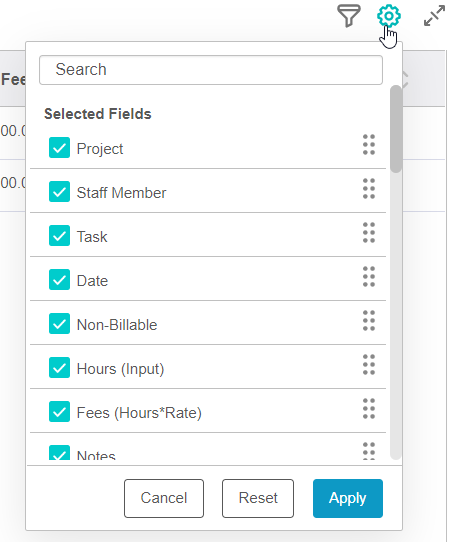Click the Staff Member label text
Image resolution: width=453 pixels, height=542 pixels.
click(x=121, y=193)
